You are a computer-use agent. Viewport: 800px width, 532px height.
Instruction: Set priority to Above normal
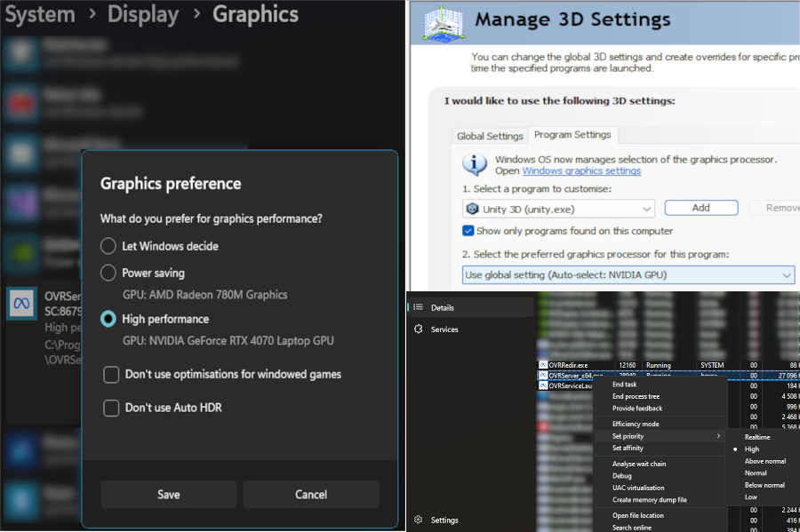[x=764, y=461]
